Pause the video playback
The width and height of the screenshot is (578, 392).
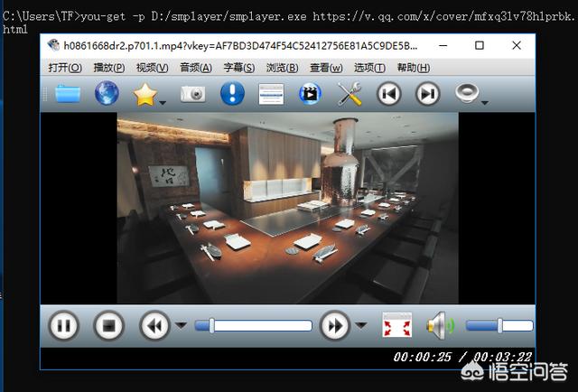(64, 326)
